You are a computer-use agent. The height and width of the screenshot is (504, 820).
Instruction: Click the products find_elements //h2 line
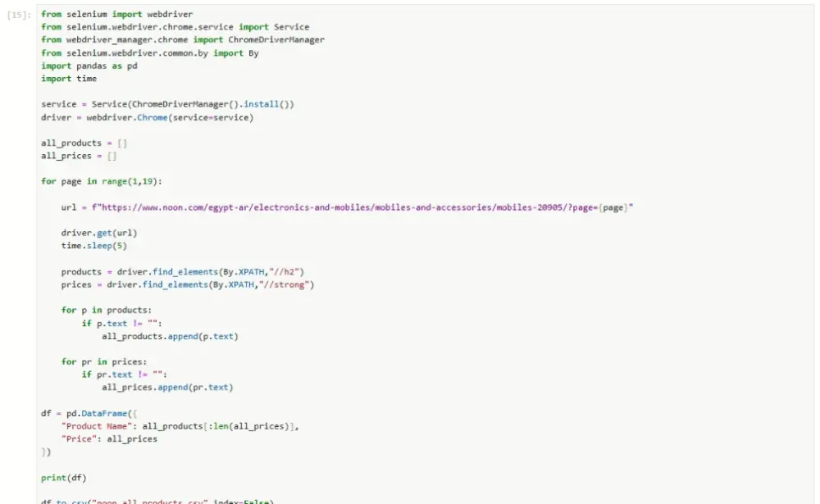pos(182,272)
